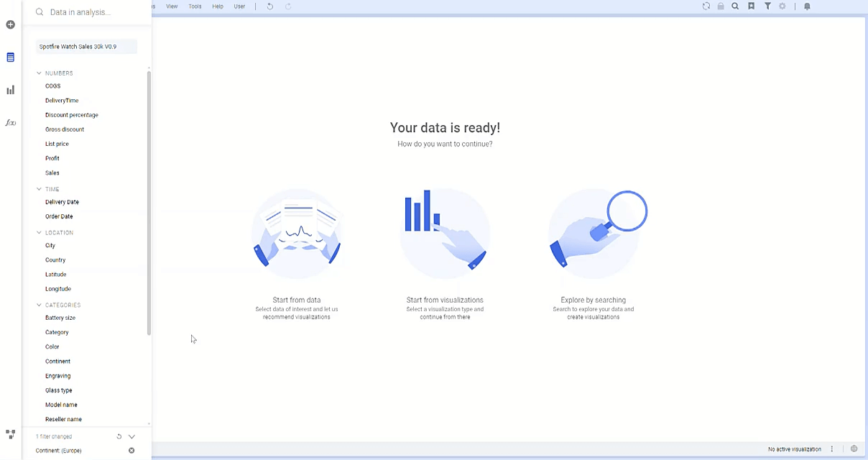Select the Sales column
This screenshot has width=868, height=460.
coord(52,173)
